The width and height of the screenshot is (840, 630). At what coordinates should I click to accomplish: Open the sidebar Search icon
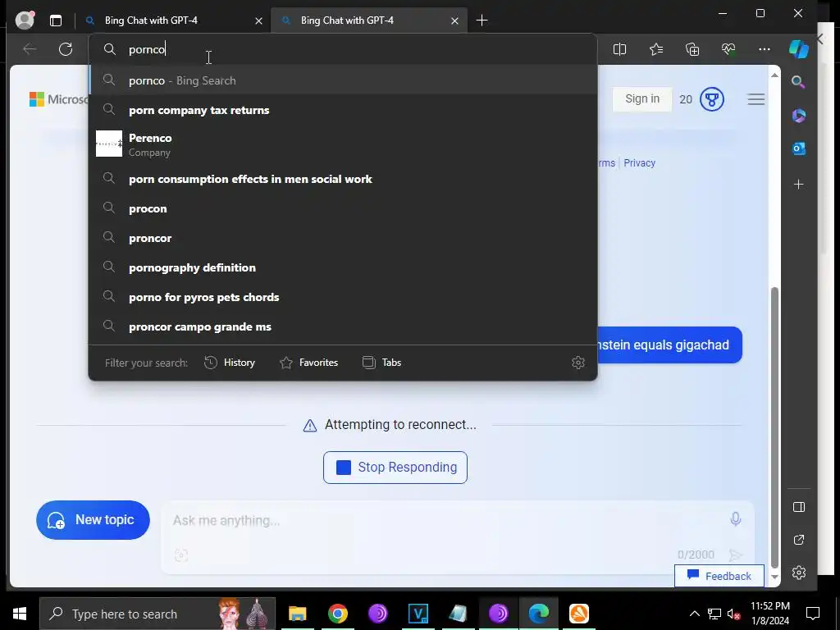(x=798, y=82)
